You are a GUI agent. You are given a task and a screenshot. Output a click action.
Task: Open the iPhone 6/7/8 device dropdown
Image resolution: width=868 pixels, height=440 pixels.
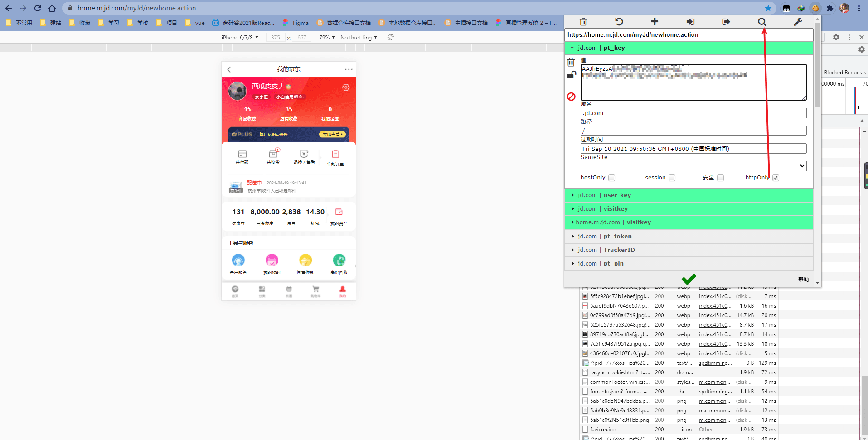click(x=240, y=38)
